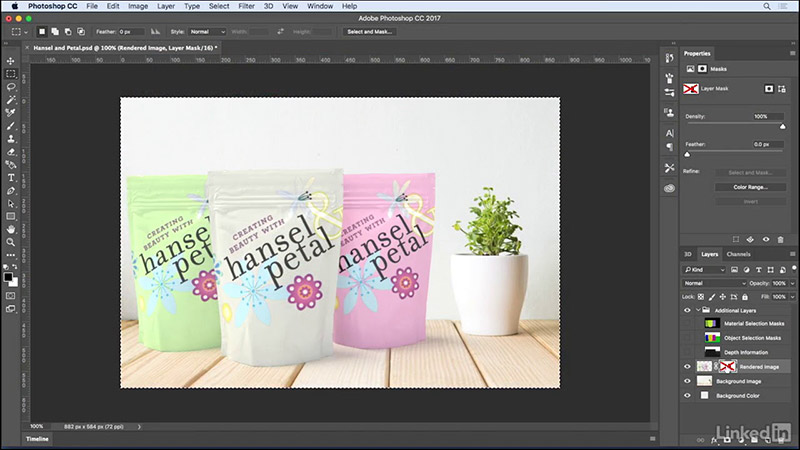Screen dimensions: 800x450
Task: Select the Brush tool
Action: [x=11, y=126]
